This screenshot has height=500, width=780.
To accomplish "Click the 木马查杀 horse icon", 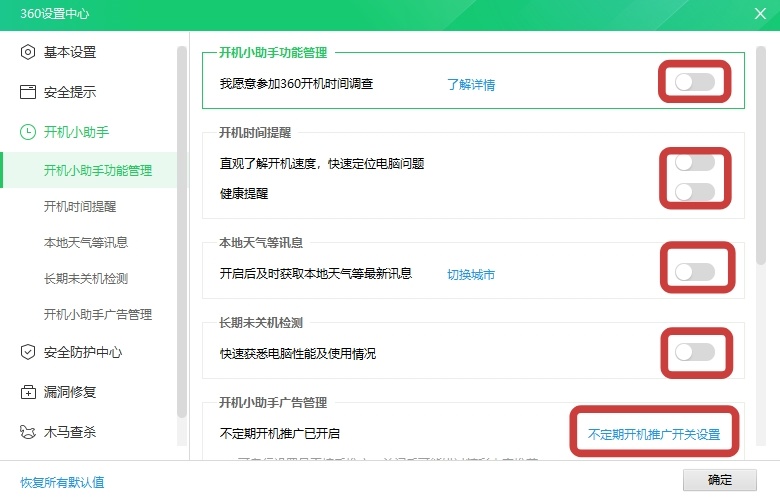I will pyautogui.click(x=28, y=432).
